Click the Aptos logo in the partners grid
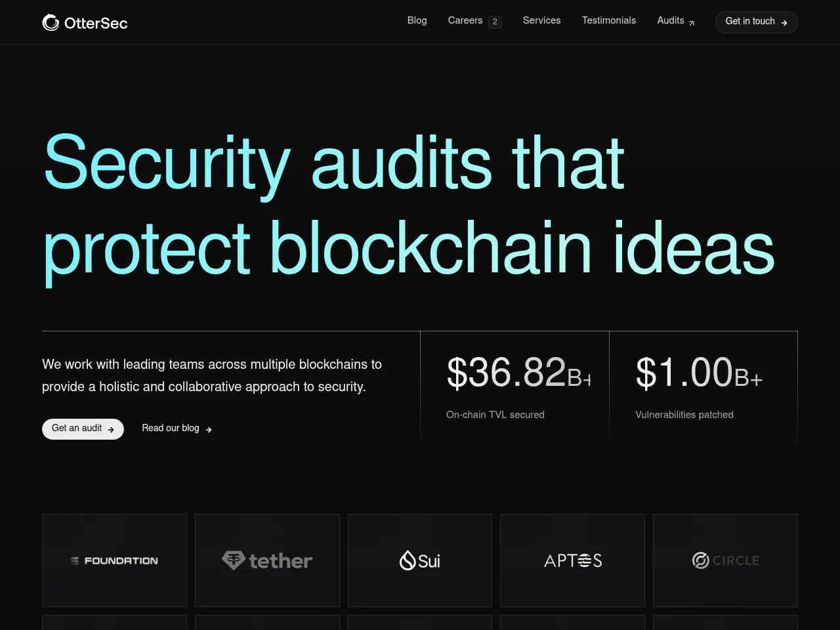Viewport: 840px width, 630px height. click(x=572, y=560)
